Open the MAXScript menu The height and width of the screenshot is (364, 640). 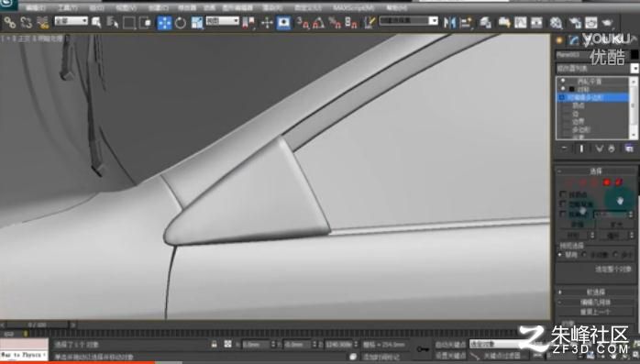[354, 7]
